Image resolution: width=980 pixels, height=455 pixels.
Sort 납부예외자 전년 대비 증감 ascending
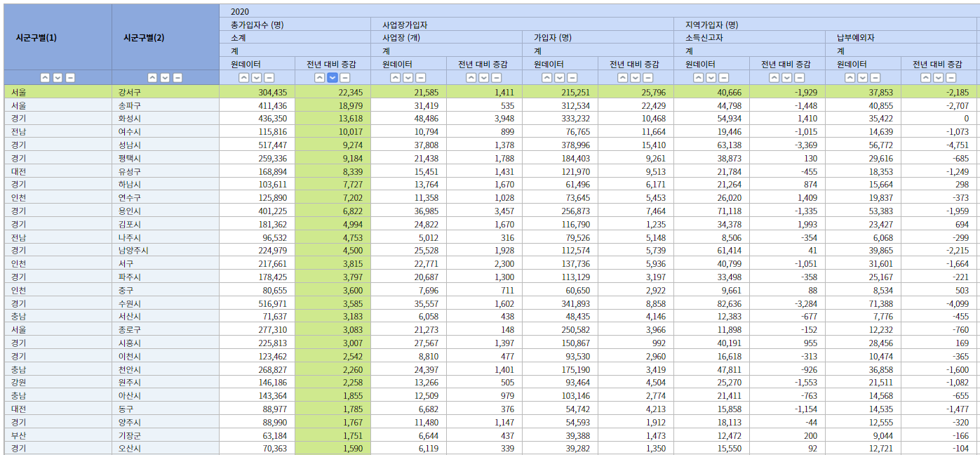926,78
